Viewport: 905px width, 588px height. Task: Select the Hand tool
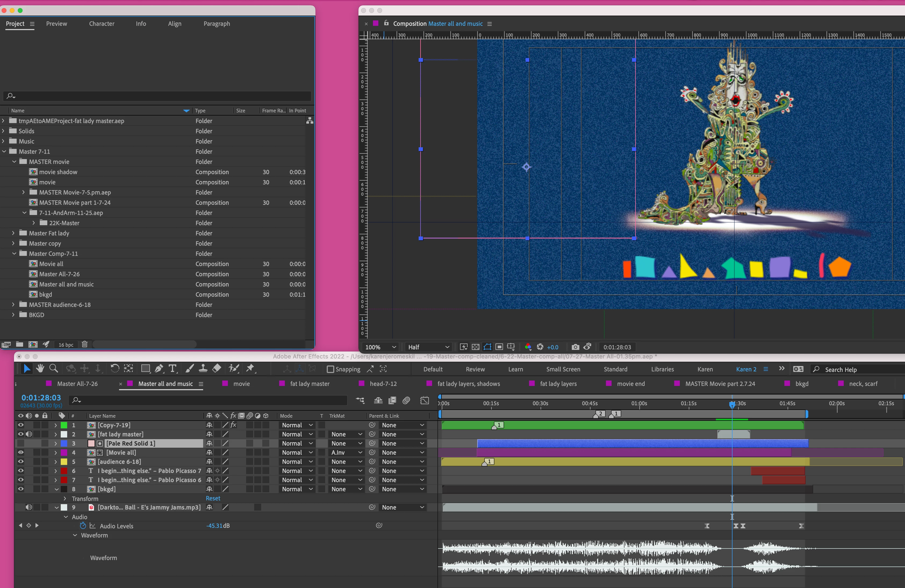pos(40,368)
